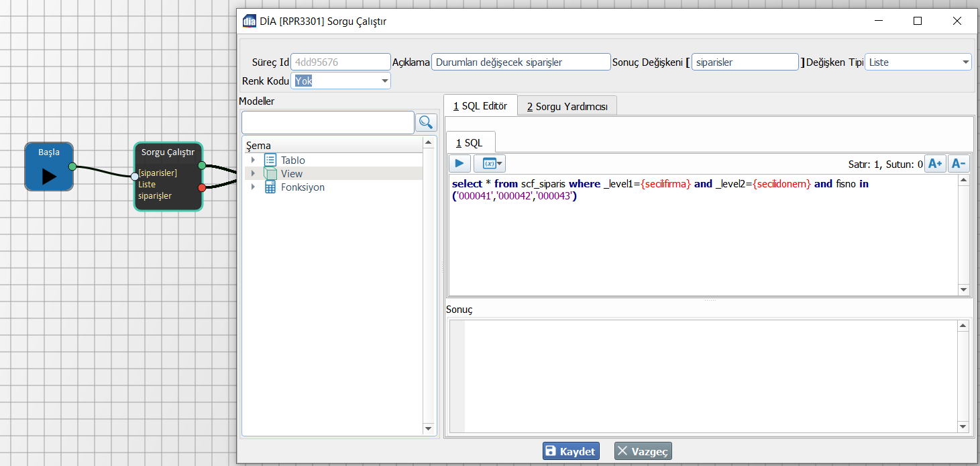Expand the View tree node
This screenshot has height=466, width=980.
click(253, 173)
